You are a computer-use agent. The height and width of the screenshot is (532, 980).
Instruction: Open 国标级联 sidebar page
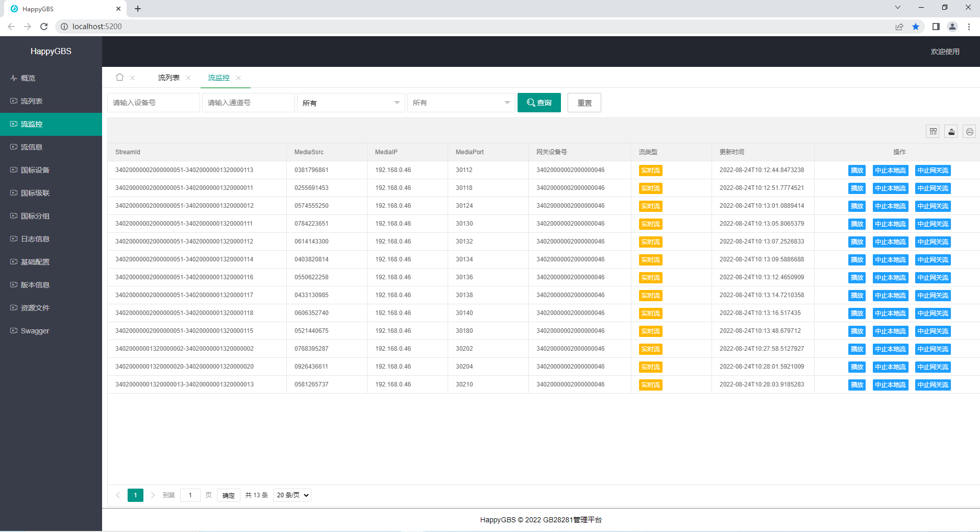pyautogui.click(x=51, y=193)
